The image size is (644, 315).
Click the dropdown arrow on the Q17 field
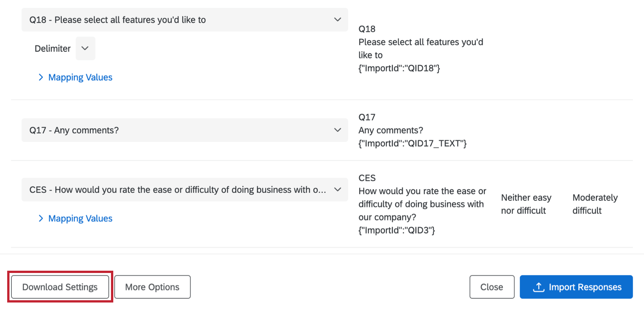[337, 130]
